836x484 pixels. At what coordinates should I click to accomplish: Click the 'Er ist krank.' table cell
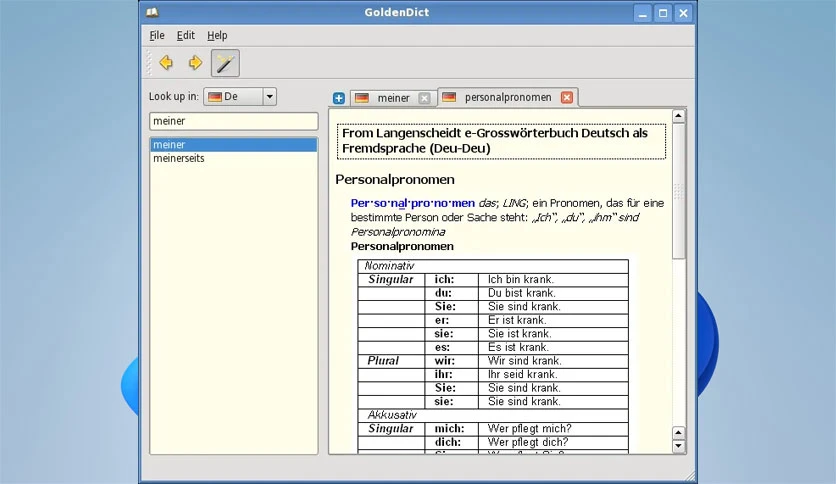pyautogui.click(x=553, y=320)
